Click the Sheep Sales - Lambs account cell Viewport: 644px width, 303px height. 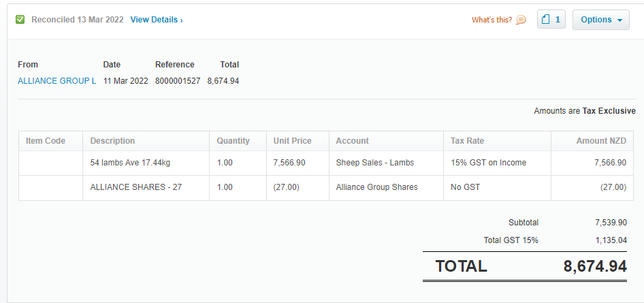pyautogui.click(x=386, y=163)
